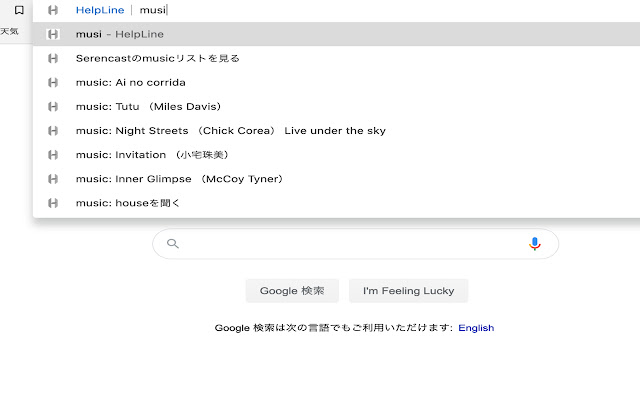
Task: Choose 'music: Ai no corrida' suggestion
Action: (336, 82)
